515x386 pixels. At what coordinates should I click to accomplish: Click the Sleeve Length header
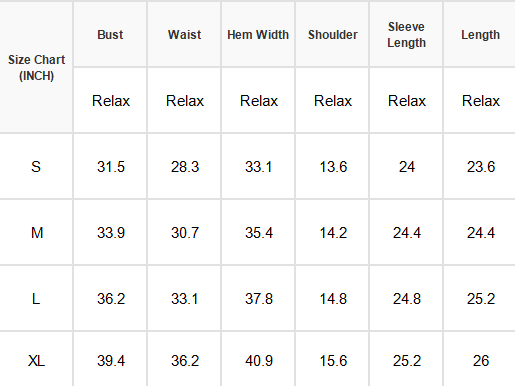(406, 35)
